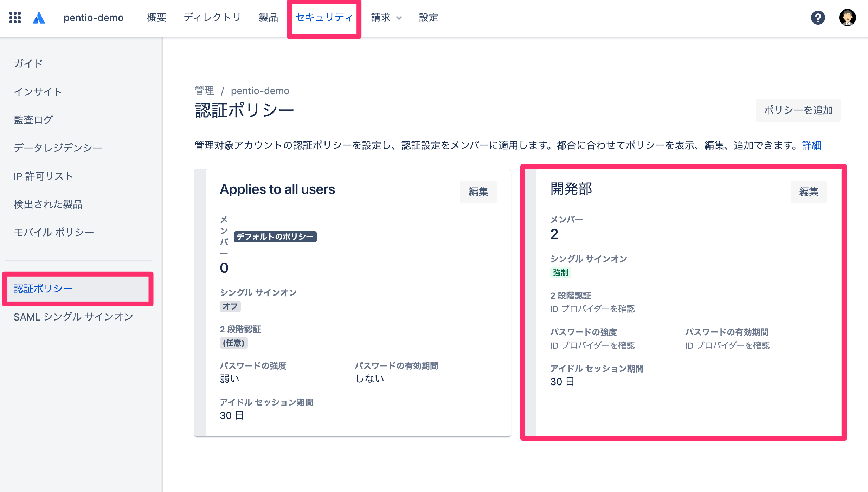Open the user profile avatar
Viewport: 868px width, 492px height.
click(x=847, y=18)
